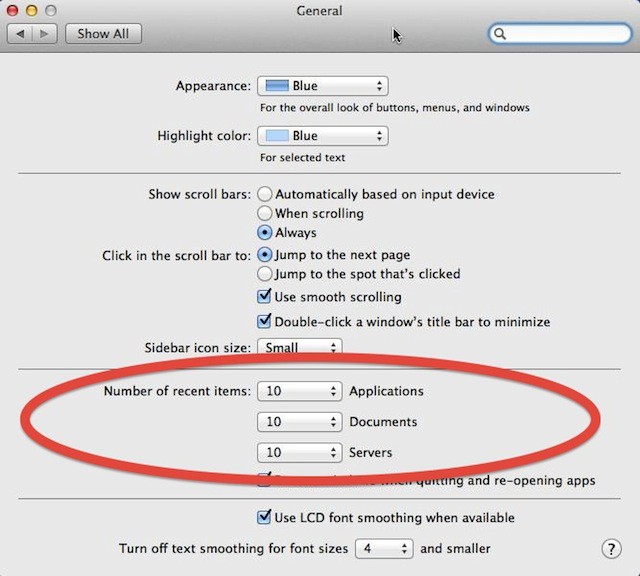This screenshot has height=576, width=640.
Task: Disable double-click title bar to minimize
Action: (x=265, y=322)
